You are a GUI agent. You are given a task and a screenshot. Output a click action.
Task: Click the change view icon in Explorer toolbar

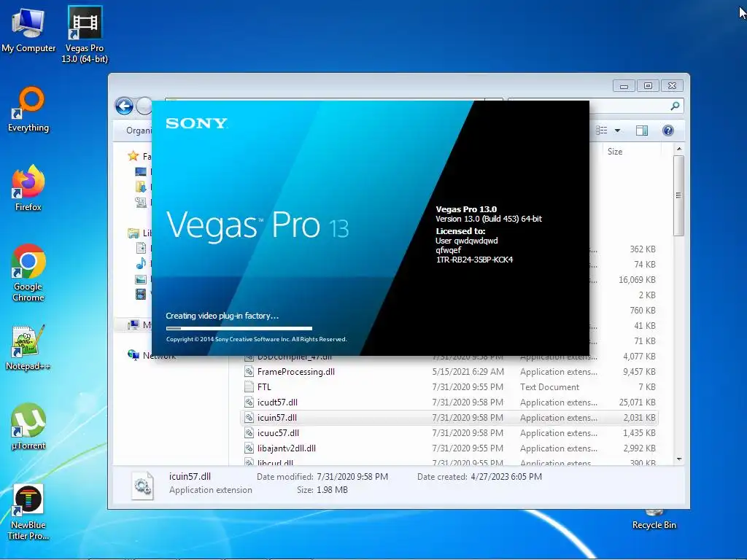point(602,131)
